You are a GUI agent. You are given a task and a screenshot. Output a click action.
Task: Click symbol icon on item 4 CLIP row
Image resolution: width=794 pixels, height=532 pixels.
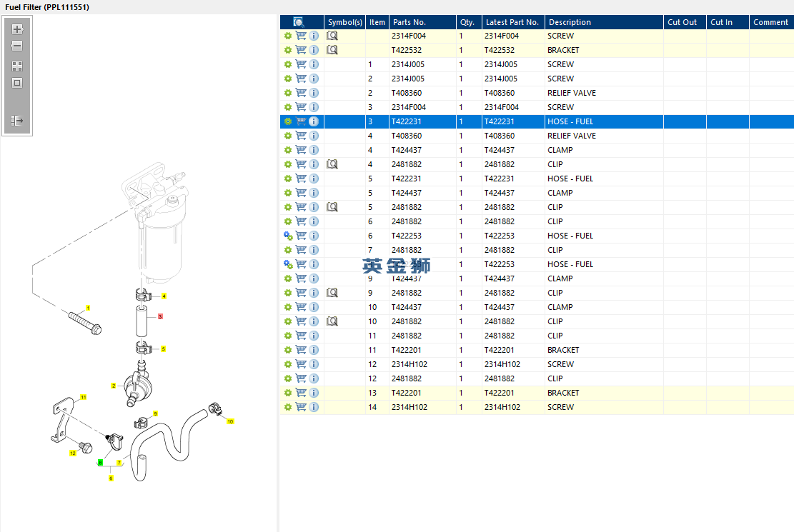(x=332, y=164)
